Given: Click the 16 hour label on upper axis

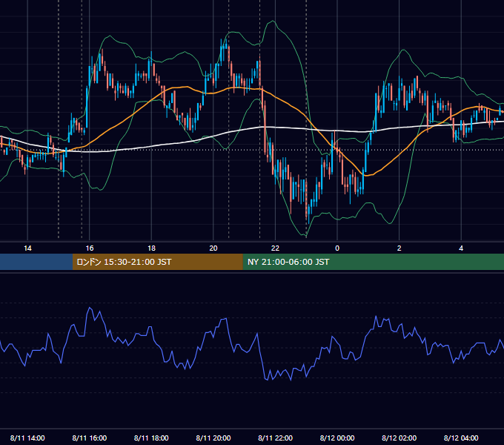Looking at the screenshot, I should tap(90, 248).
